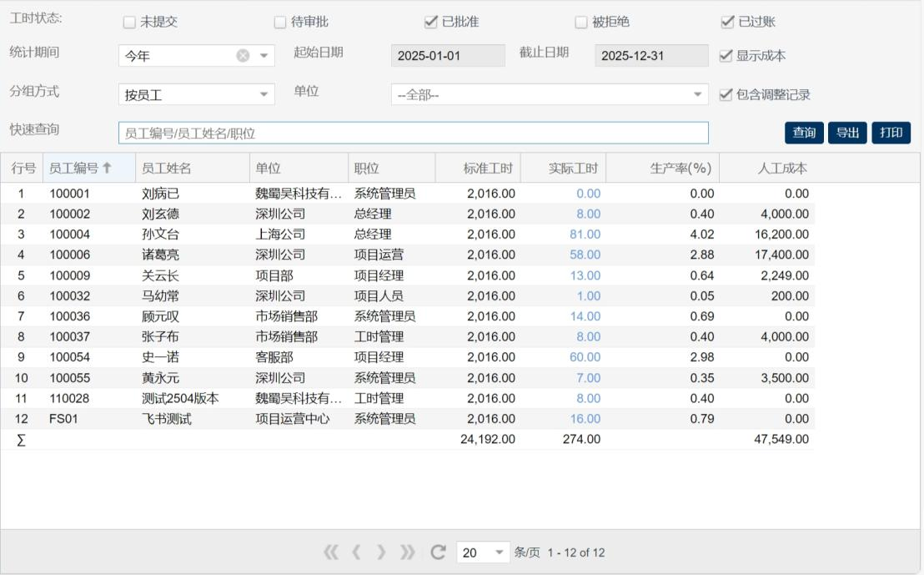Clear the 今年 period selection with X icon
This screenshot has height=575, width=924.
pyautogui.click(x=243, y=56)
